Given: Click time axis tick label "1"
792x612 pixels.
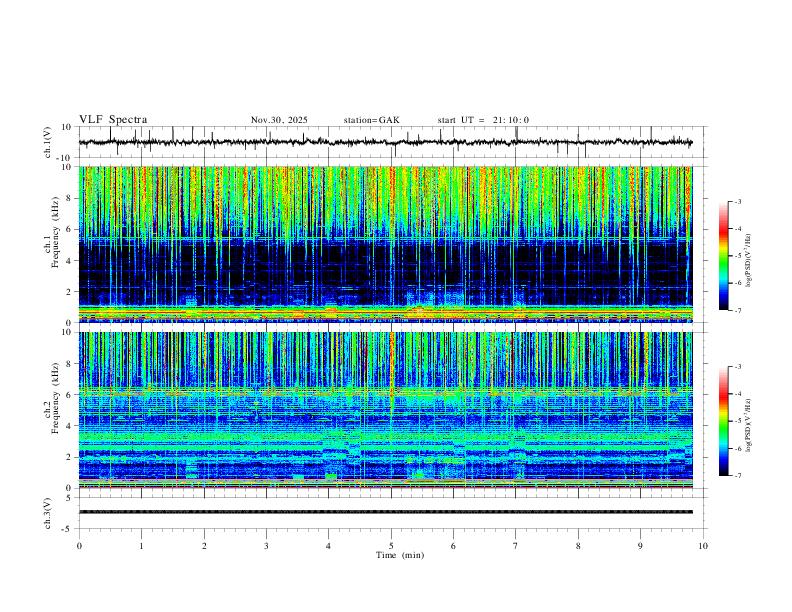Looking at the screenshot, I should tap(141, 546).
